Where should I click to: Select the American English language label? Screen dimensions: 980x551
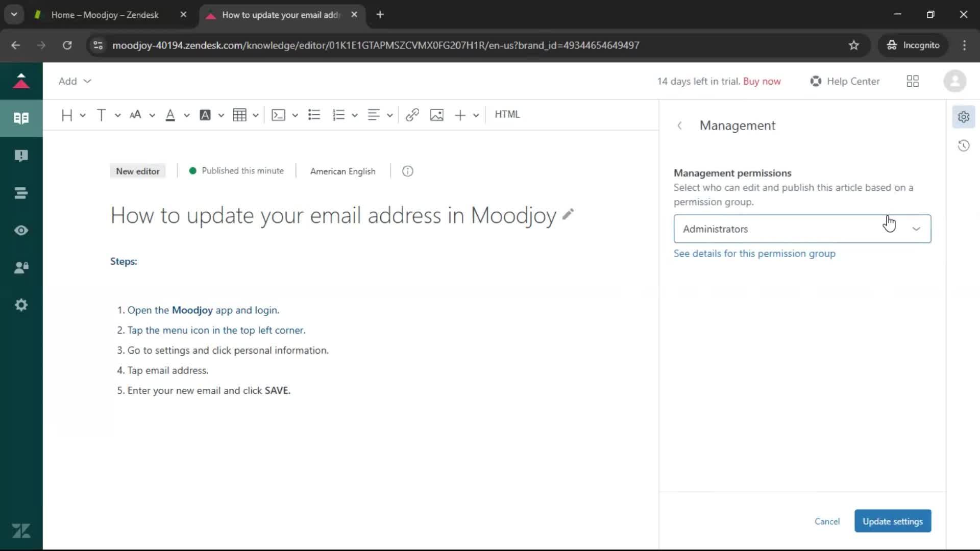tap(343, 171)
